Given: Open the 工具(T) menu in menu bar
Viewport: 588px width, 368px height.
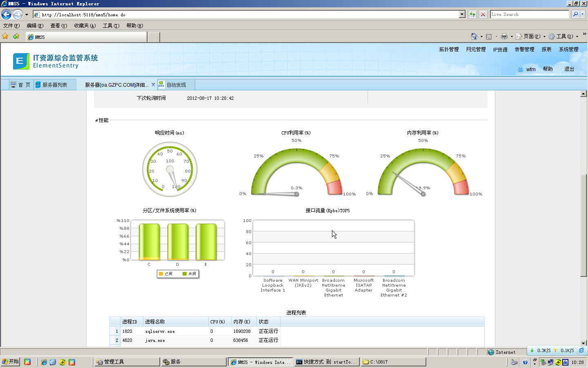Looking at the screenshot, I should coord(111,25).
